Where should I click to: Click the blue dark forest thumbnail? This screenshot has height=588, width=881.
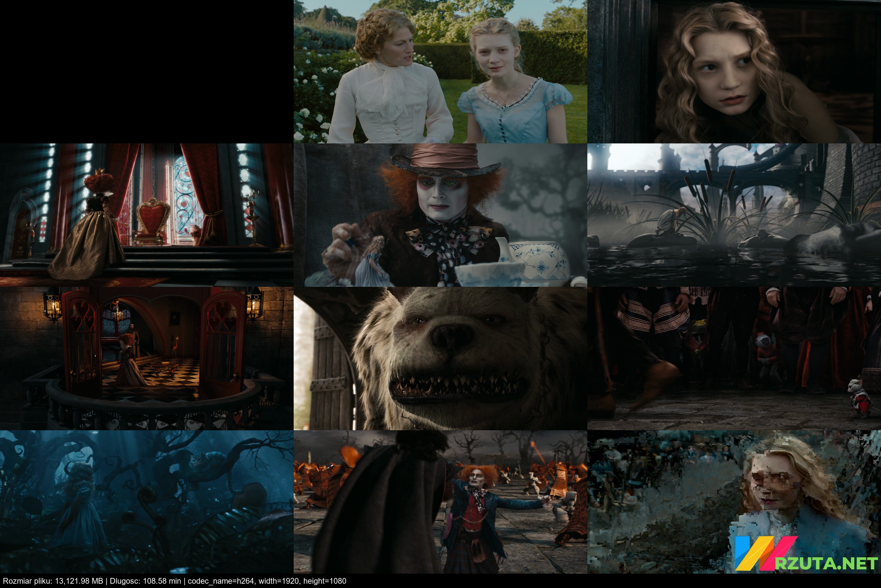[x=146, y=502]
